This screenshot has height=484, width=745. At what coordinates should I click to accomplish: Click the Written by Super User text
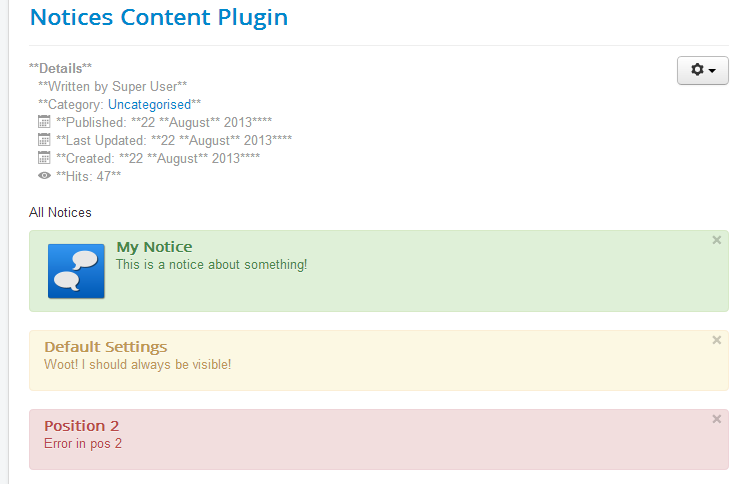coord(113,86)
